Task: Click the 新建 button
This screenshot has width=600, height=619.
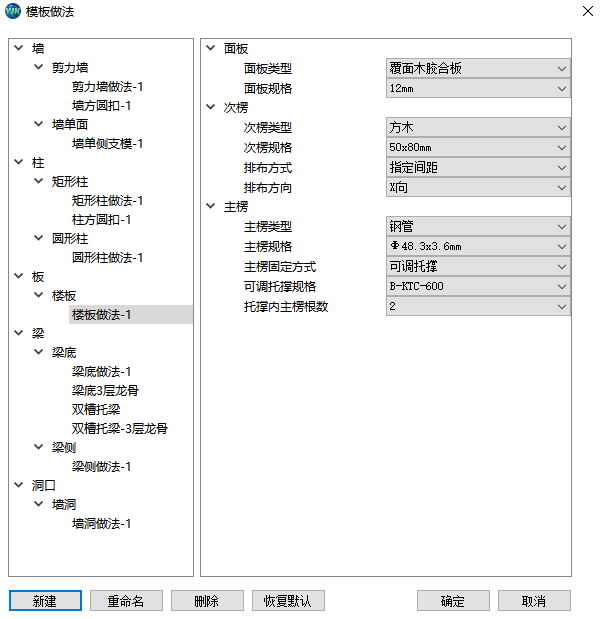Action: pos(45,601)
